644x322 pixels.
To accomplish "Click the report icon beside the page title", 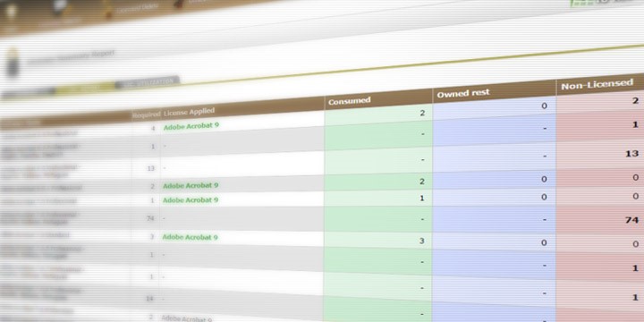I will tap(13, 63).
